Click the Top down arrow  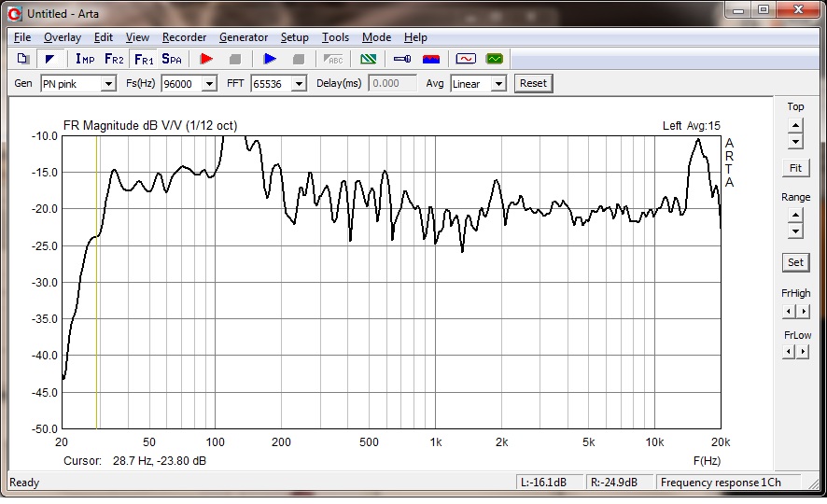point(795,141)
